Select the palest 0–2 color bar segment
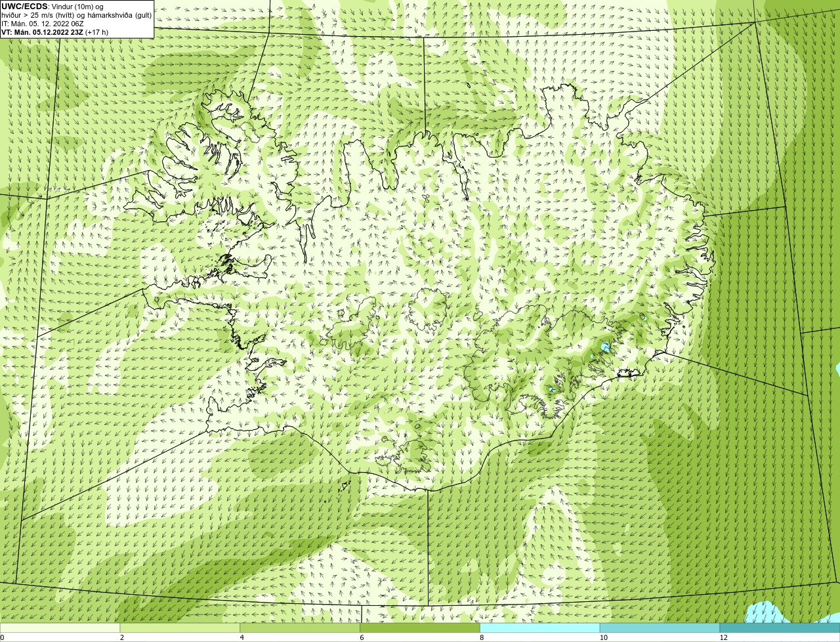 pyautogui.click(x=60, y=628)
